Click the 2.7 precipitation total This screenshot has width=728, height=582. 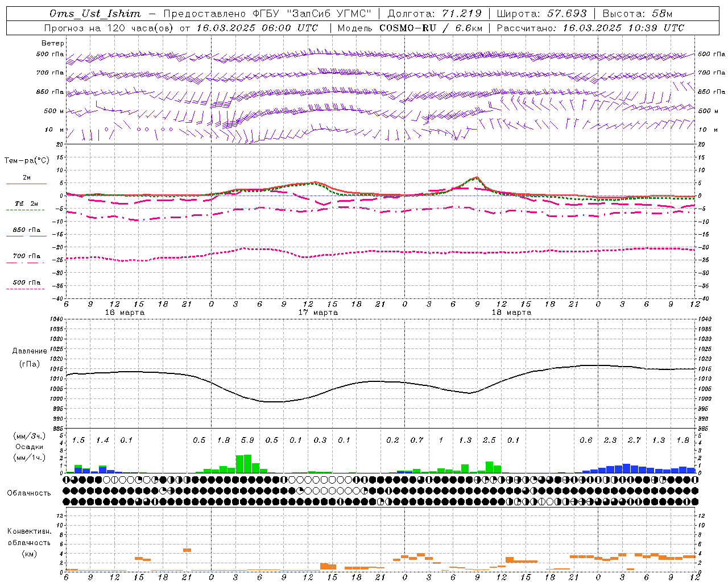click(634, 440)
